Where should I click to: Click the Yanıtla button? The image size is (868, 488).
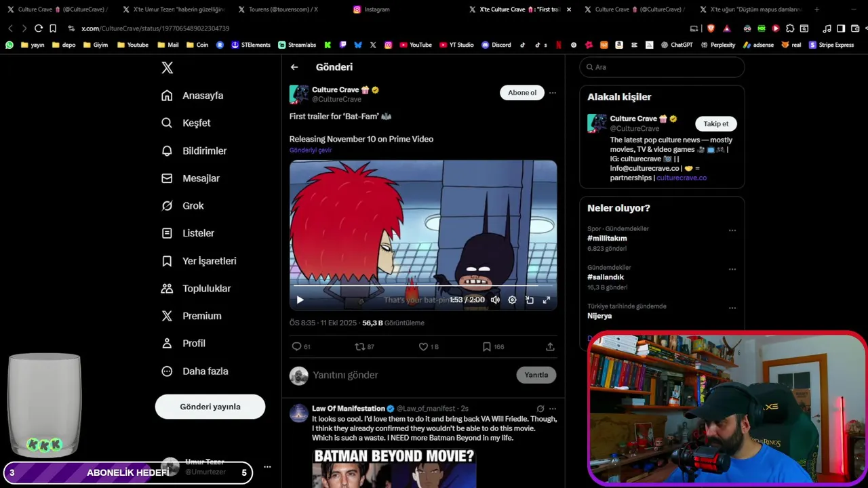click(536, 375)
